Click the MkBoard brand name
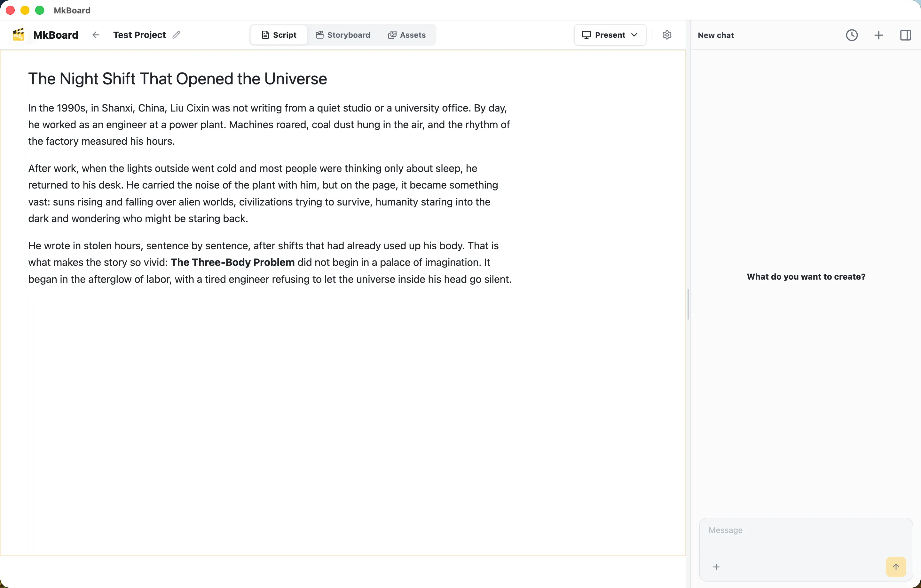 56,35
